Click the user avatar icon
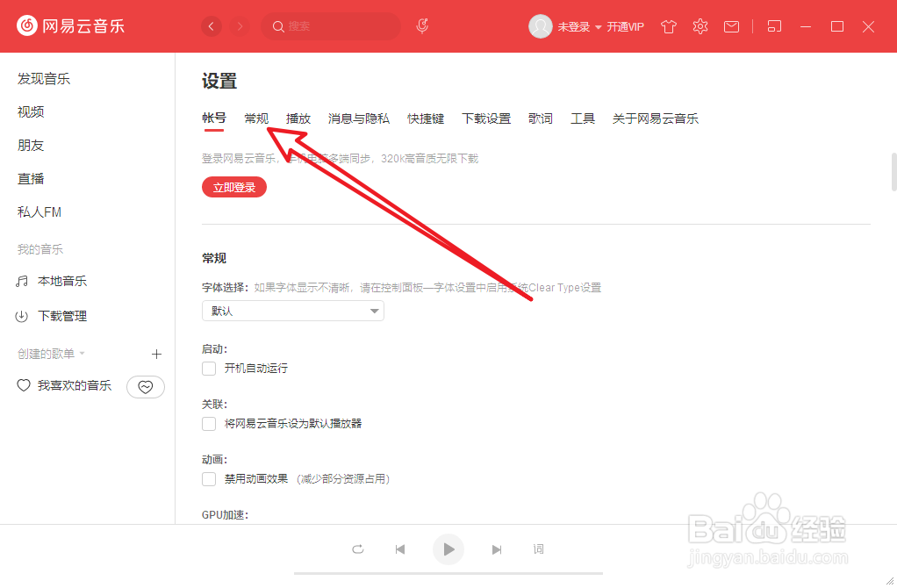 [x=540, y=26]
